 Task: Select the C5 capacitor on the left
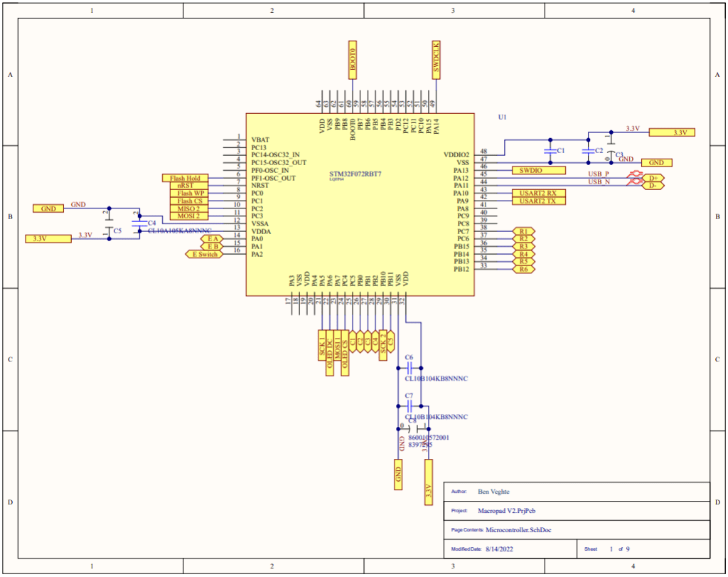pos(109,231)
